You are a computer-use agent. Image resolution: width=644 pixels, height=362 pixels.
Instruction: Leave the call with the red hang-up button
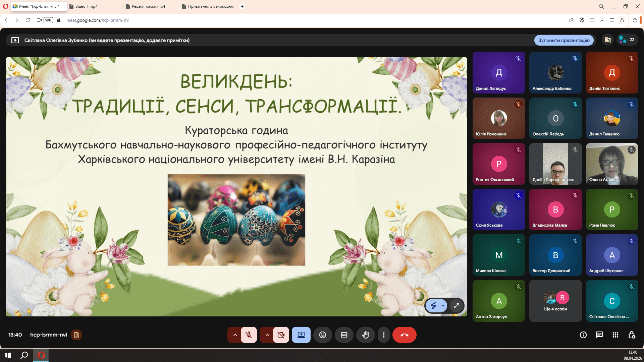coord(404,335)
